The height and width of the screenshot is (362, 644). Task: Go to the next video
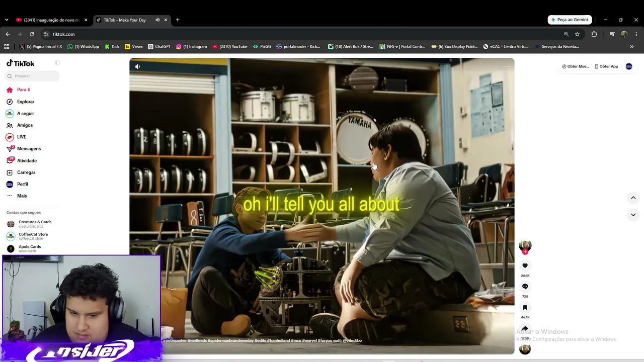(633, 215)
